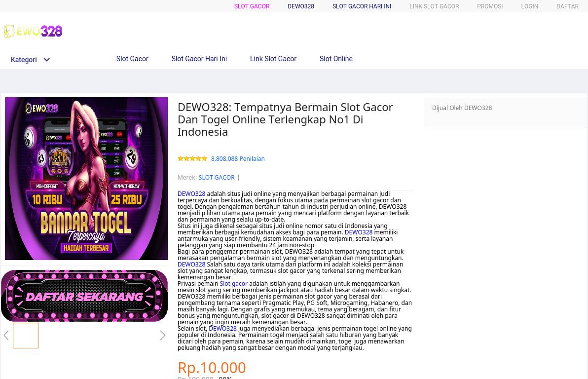Click the five-star rating icons
This screenshot has height=379, width=588.
pos(192,159)
